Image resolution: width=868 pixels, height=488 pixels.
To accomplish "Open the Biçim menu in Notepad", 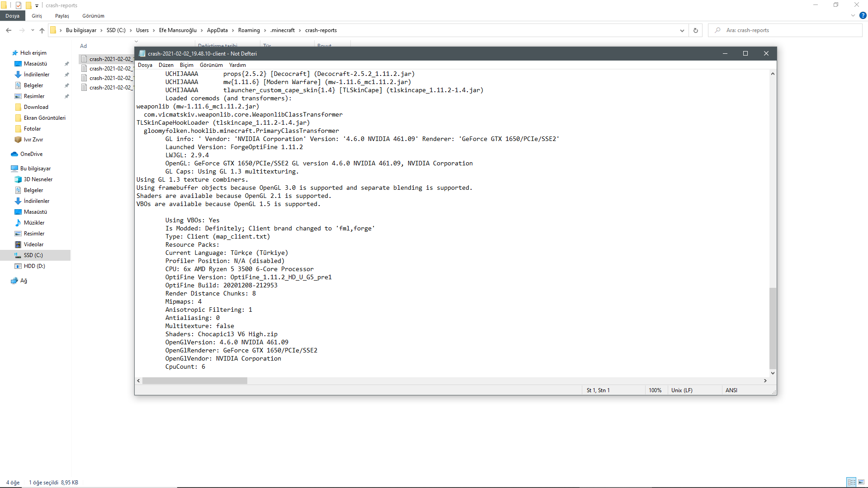I will pyautogui.click(x=187, y=65).
